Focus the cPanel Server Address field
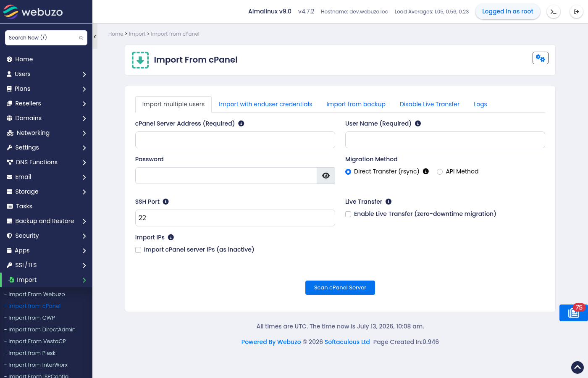The image size is (588, 378). coord(235,140)
